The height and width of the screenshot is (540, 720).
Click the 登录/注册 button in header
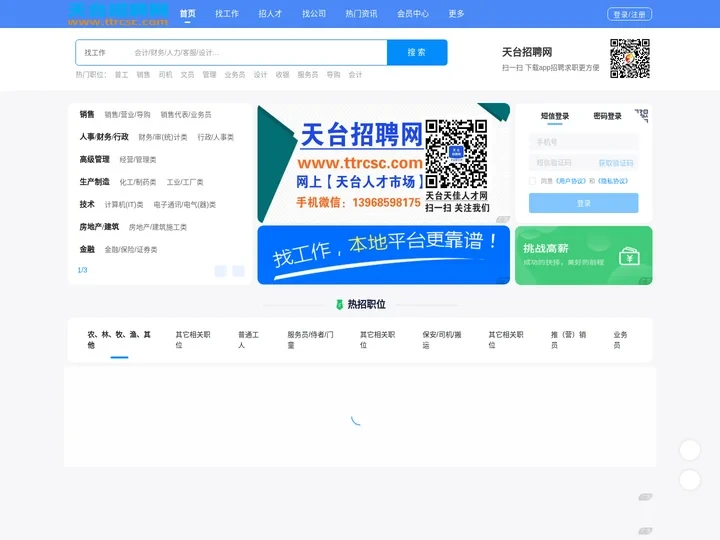tap(629, 14)
